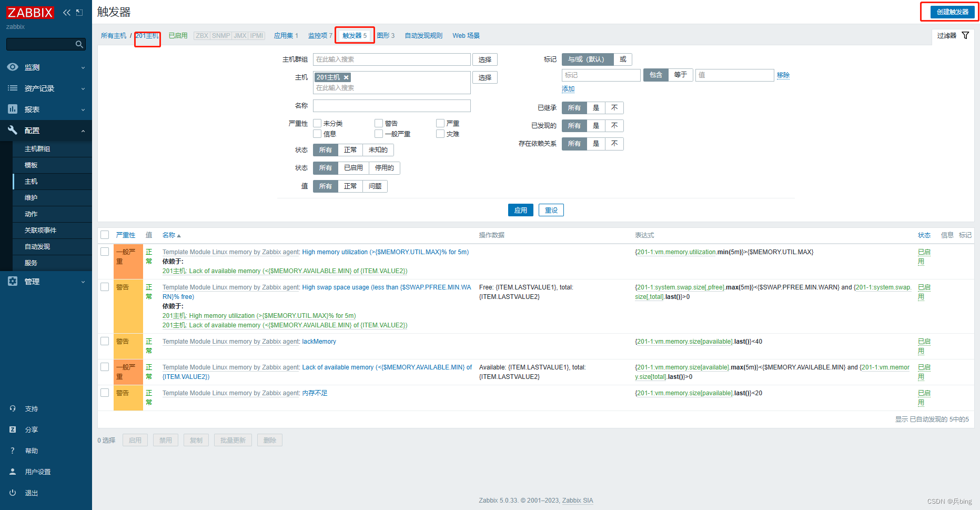This screenshot has width=980, height=510.
Task: Click the 名称 filter input field
Action: click(x=392, y=106)
